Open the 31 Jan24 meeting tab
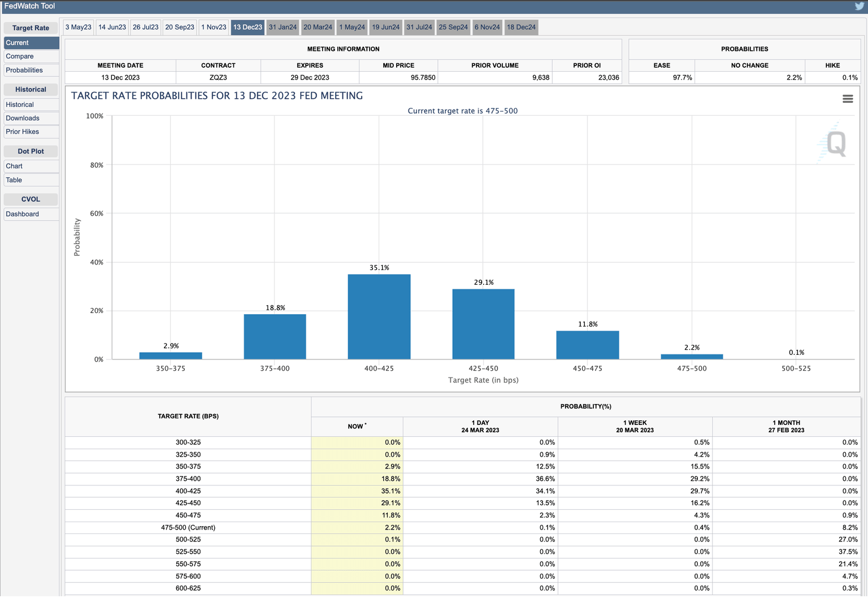Image resolution: width=868 pixels, height=599 pixels. click(283, 27)
